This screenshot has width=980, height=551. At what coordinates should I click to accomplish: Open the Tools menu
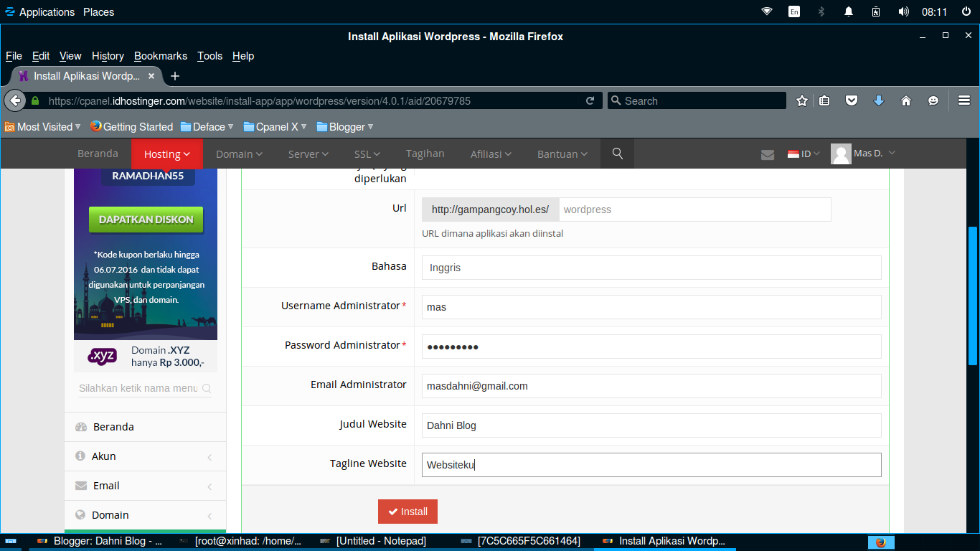pyautogui.click(x=210, y=56)
